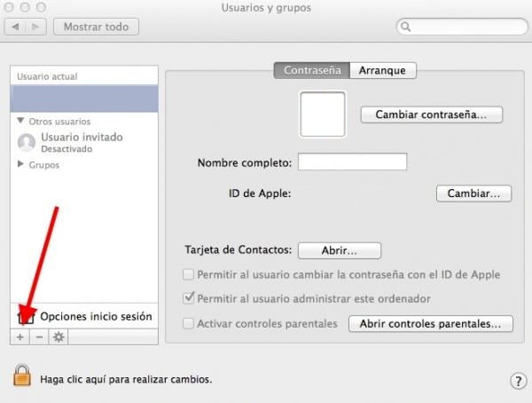Screen dimensions: 532x403
Task: Click the Nombre completo text field
Action: (x=352, y=162)
